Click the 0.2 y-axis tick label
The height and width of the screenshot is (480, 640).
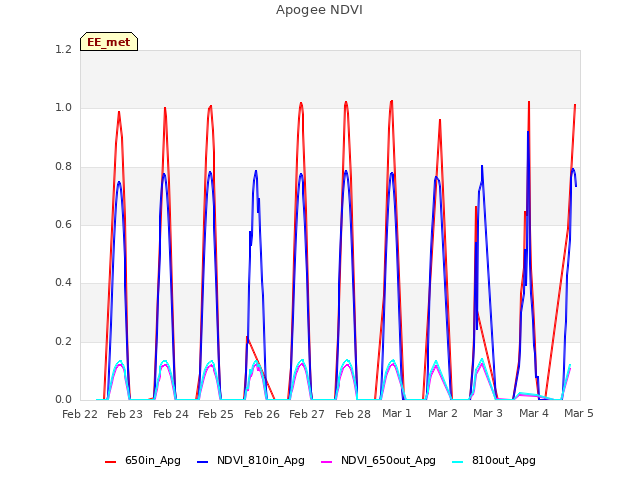click(63, 342)
